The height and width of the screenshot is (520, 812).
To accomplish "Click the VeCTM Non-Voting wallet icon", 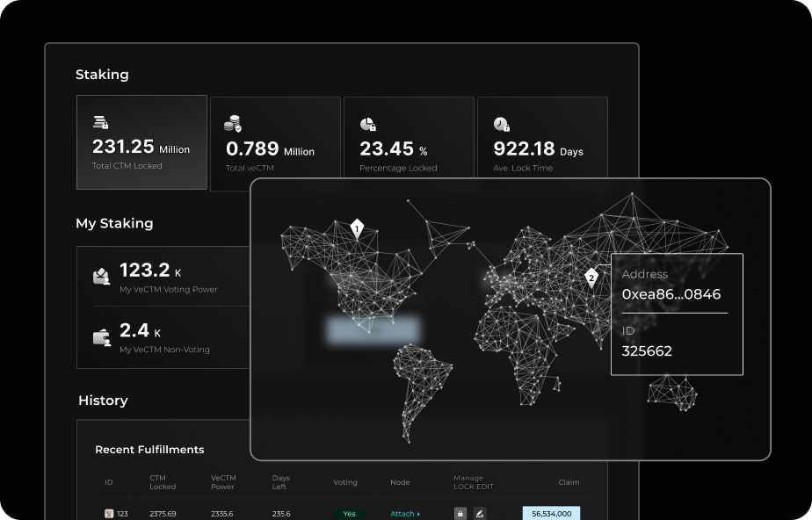I will (102, 336).
